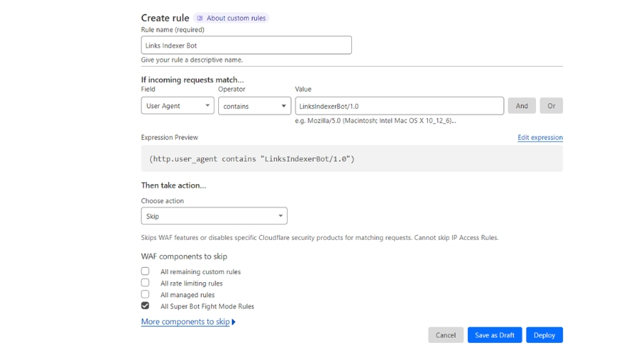Uncheck All Super Bot Fight Mode Rules
Viewport: 644px width, 358px height.
pos(145,306)
